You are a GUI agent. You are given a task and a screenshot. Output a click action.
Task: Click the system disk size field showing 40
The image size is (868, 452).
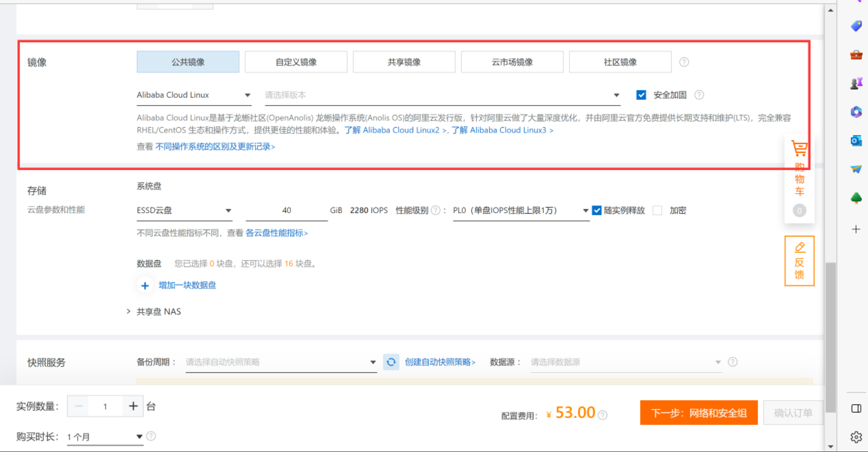286,211
